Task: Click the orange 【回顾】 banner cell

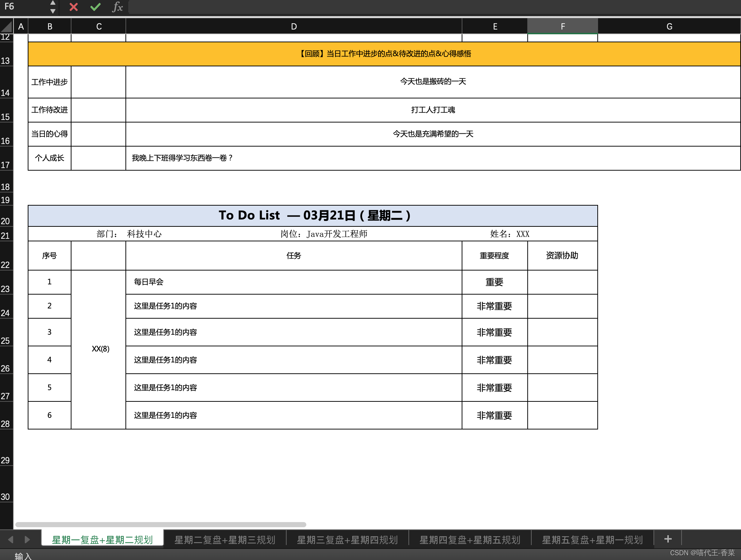Action: [x=384, y=54]
